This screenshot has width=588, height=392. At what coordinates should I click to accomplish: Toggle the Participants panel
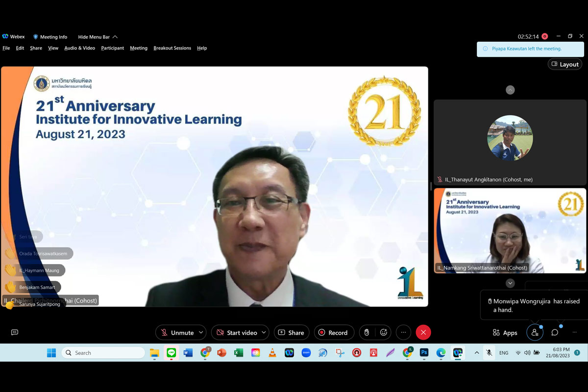coord(535,333)
